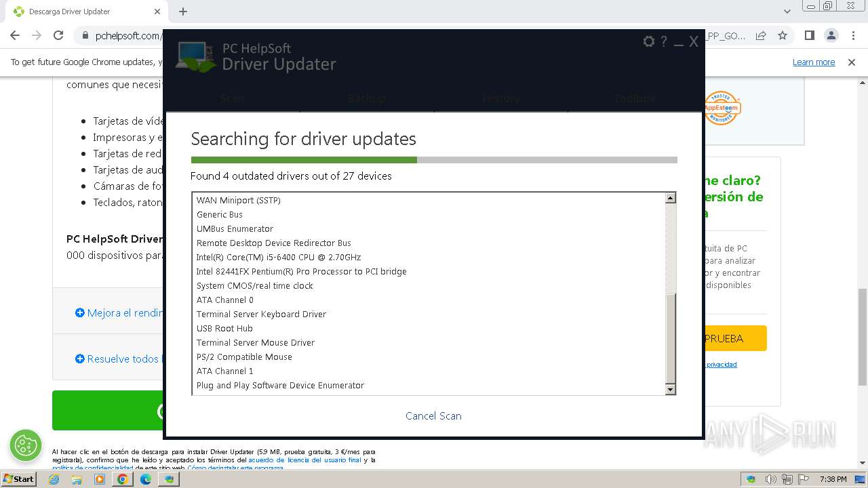The height and width of the screenshot is (488, 868).
Task: Expand Resuelve todos section
Action: click(119, 359)
